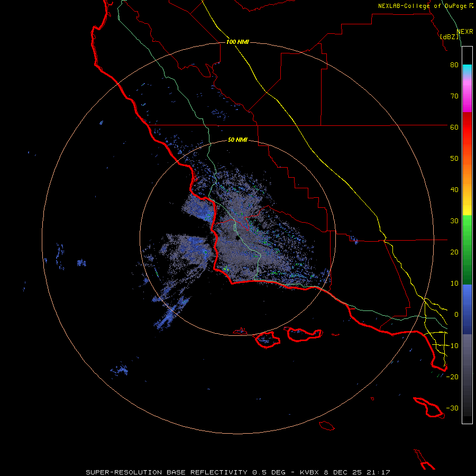Click the 80 value on the dBZ scale
The width and height of the screenshot is (476, 476).
click(x=454, y=65)
